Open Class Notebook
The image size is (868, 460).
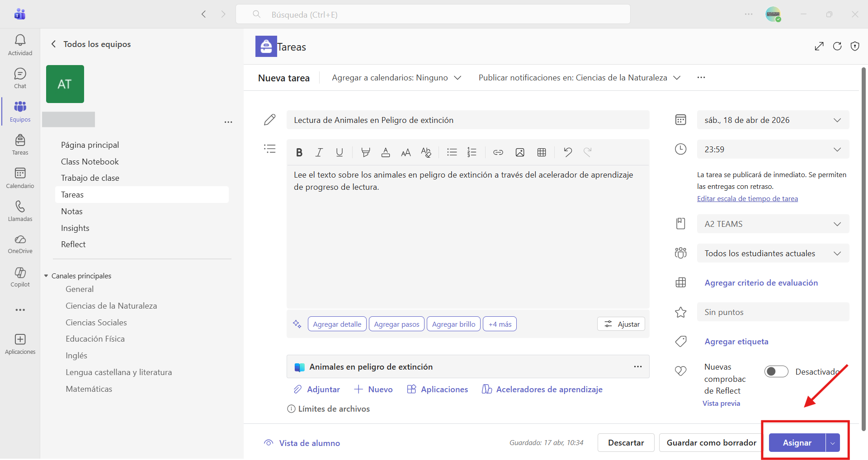(90, 162)
